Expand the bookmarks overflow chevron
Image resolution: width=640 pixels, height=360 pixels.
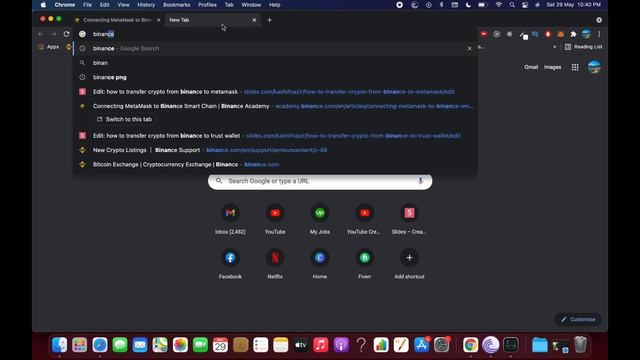click(x=554, y=47)
